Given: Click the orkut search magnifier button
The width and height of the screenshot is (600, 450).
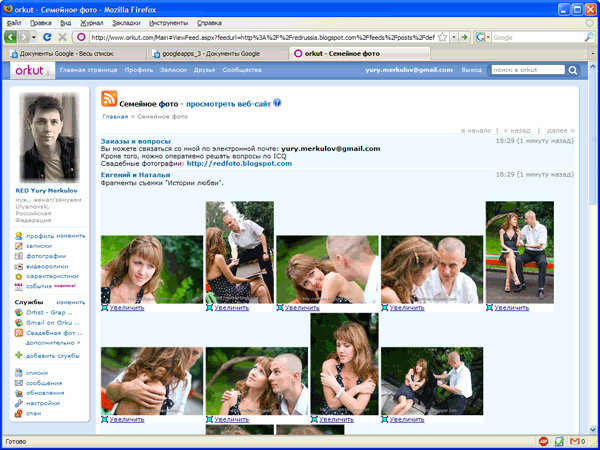Looking at the screenshot, I should pos(572,70).
